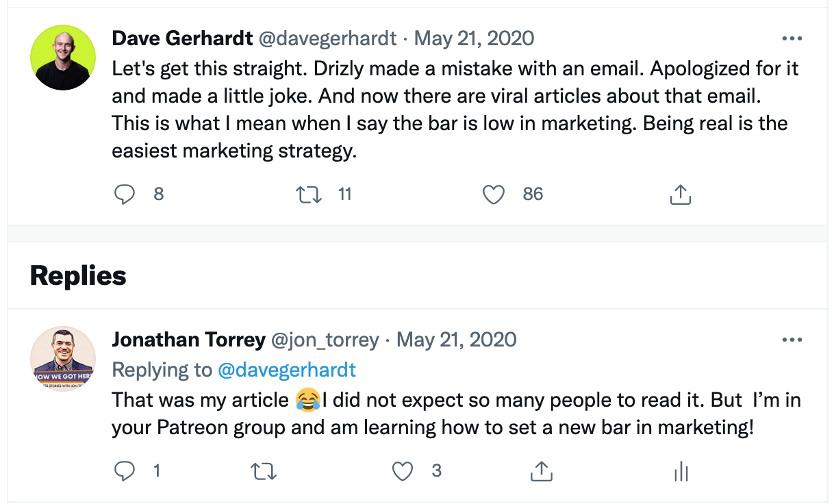Viewport: 834px width, 504px height.
Task: Like Jonathan Torrey's reply
Action: coord(403,471)
